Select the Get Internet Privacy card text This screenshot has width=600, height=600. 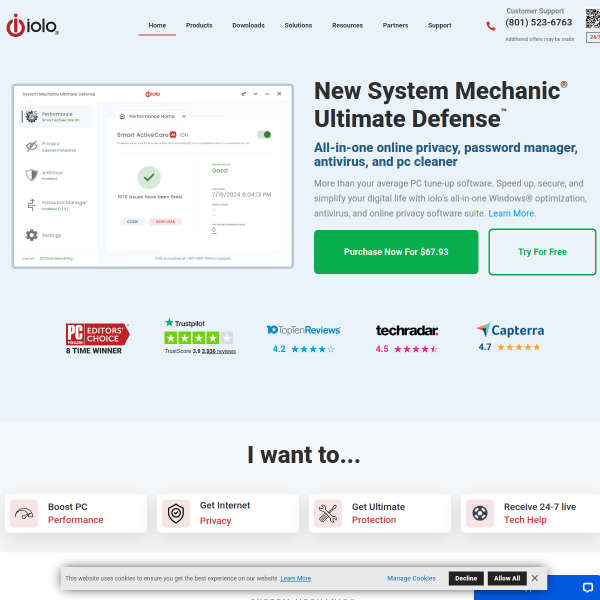[x=225, y=514]
